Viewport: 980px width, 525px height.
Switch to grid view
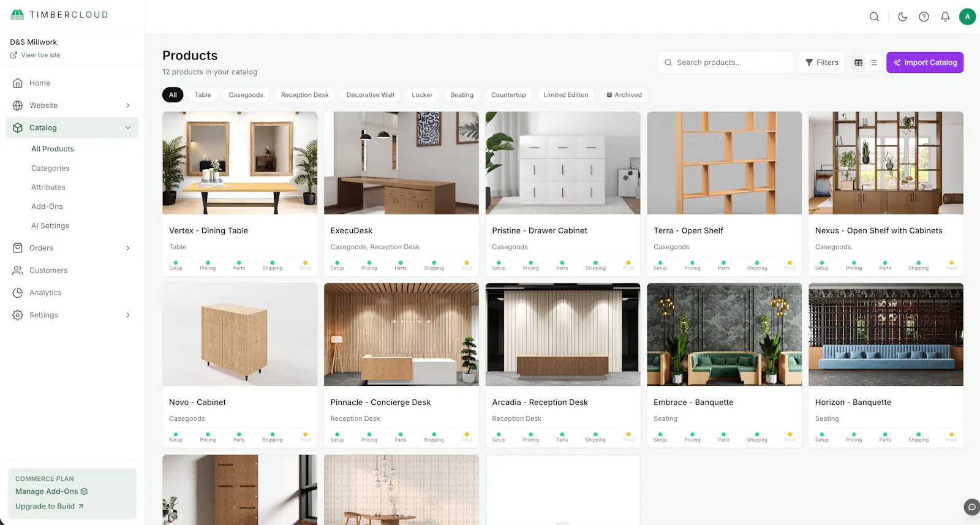click(x=859, y=62)
